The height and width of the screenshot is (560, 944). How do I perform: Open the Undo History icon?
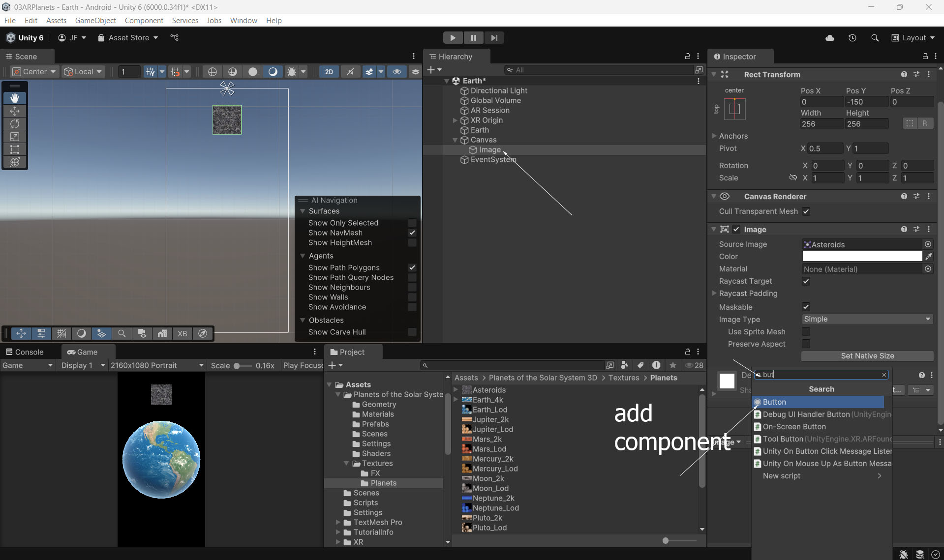click(852, 38)
